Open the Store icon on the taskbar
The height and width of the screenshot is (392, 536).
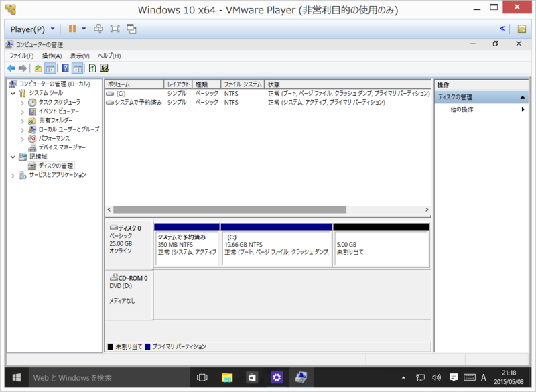point(252,378)
